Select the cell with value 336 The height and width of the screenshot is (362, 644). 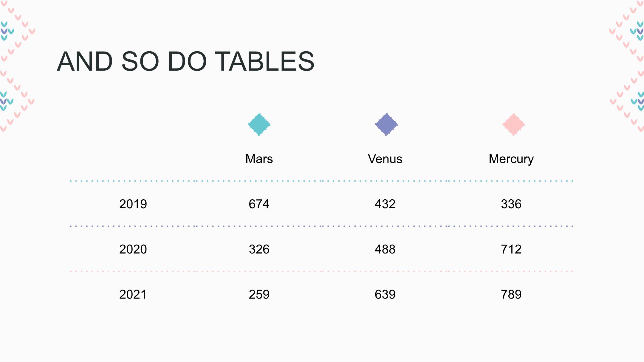(511, 204)
